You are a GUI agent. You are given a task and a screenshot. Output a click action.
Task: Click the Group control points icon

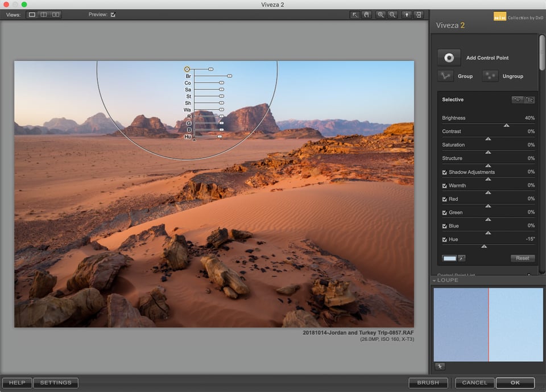(x=445, y=76)
